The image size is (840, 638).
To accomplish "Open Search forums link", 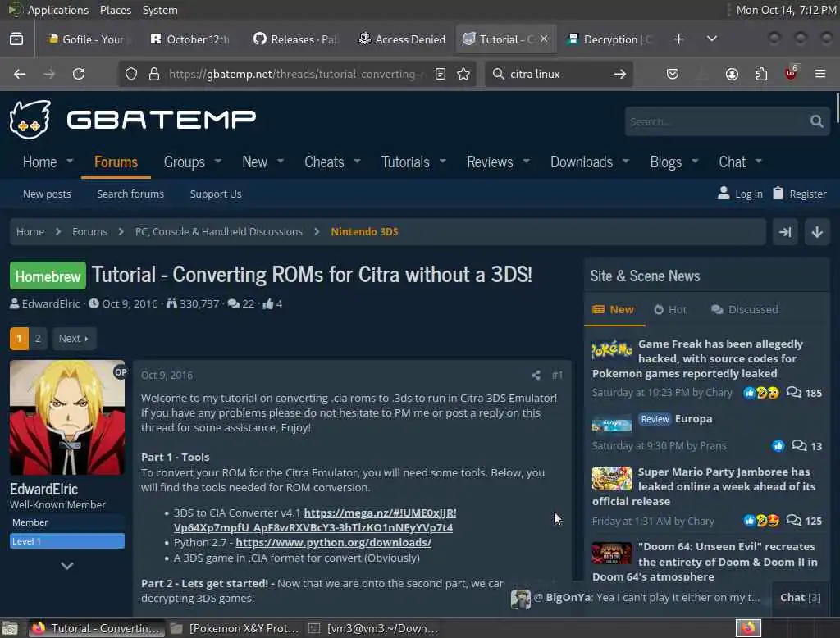I will (x=130, y=194).
